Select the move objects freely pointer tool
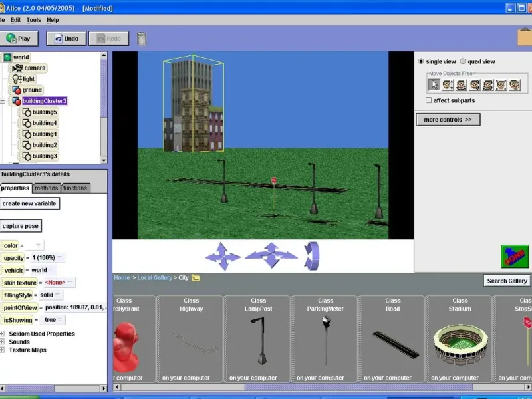The width and height of the screenshot is (532, 399). click(x=434, y=85)
